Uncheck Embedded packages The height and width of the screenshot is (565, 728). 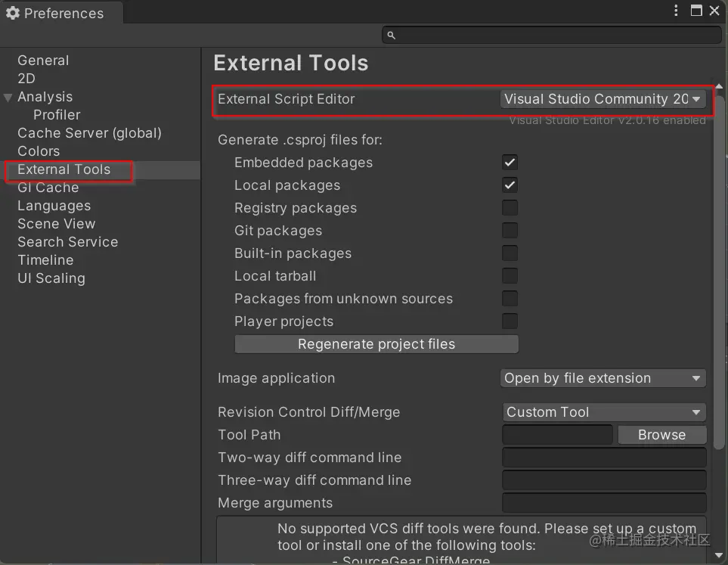510,162
